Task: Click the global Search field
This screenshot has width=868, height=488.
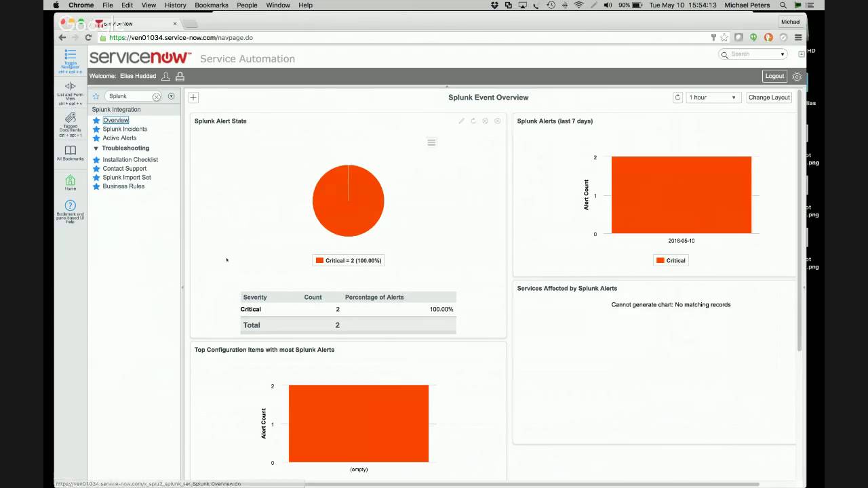Action: pos(754,54)
